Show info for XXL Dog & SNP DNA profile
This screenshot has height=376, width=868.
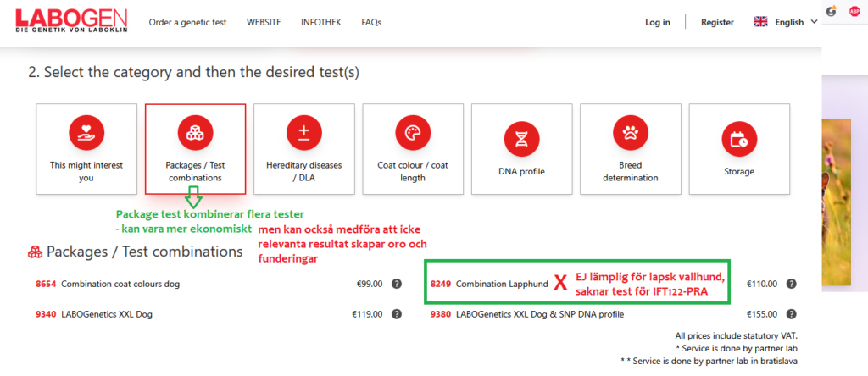point(791,314)
